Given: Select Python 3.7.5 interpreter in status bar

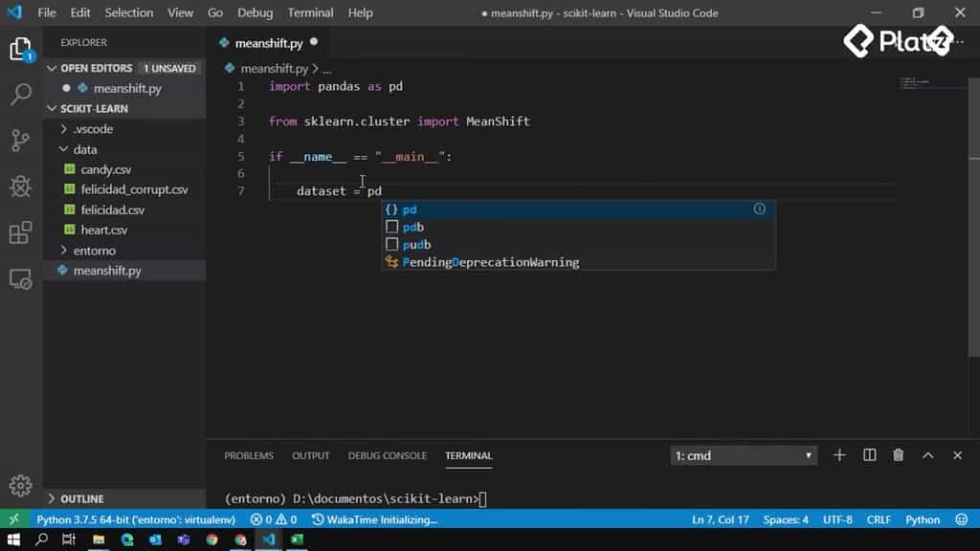Looking at the screenshot, I should click(x=136, y=519).
